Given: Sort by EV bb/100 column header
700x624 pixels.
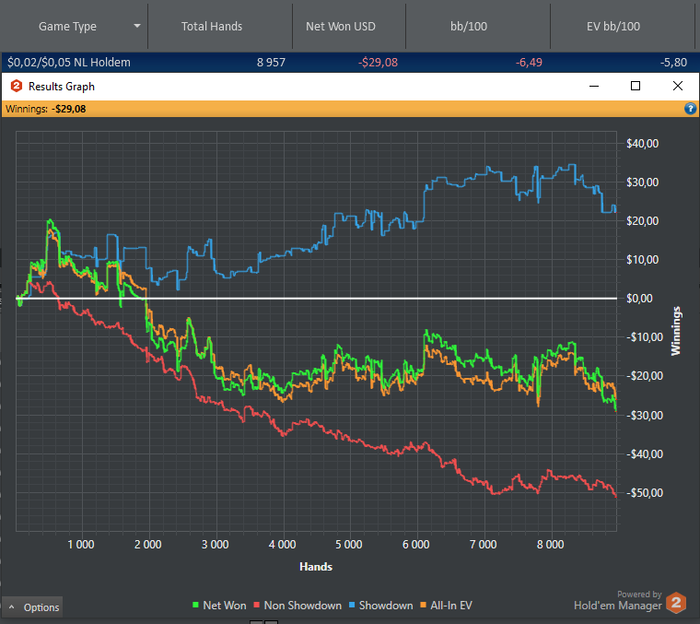Looking at the screenshot, I should pyautogui.click(x=613, y=26).
